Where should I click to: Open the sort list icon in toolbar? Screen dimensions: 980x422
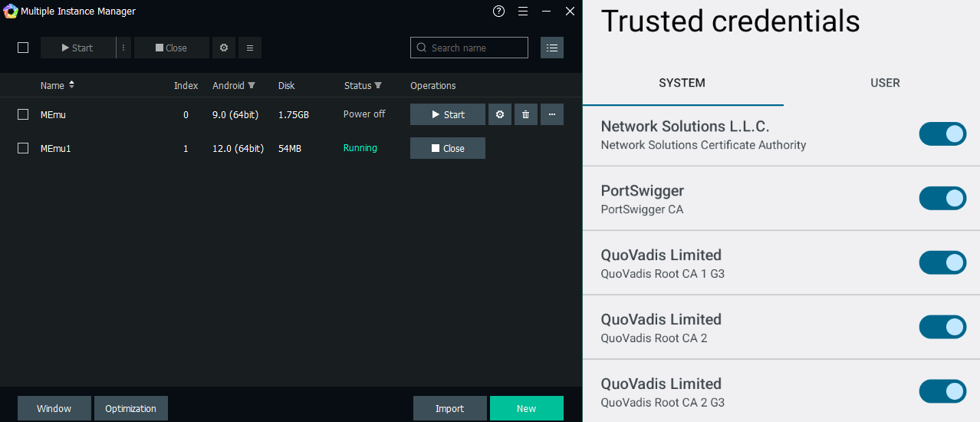pos(250,48)
